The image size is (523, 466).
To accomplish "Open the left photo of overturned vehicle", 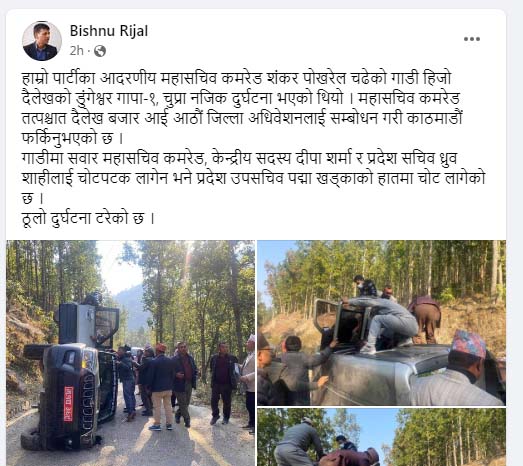I will [x=130, y=353].
